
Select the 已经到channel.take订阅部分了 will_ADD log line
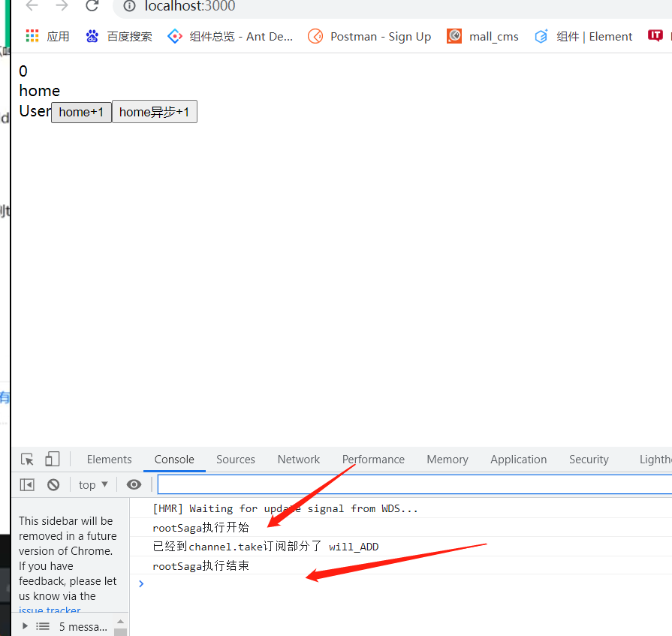(x=401, y=547)
